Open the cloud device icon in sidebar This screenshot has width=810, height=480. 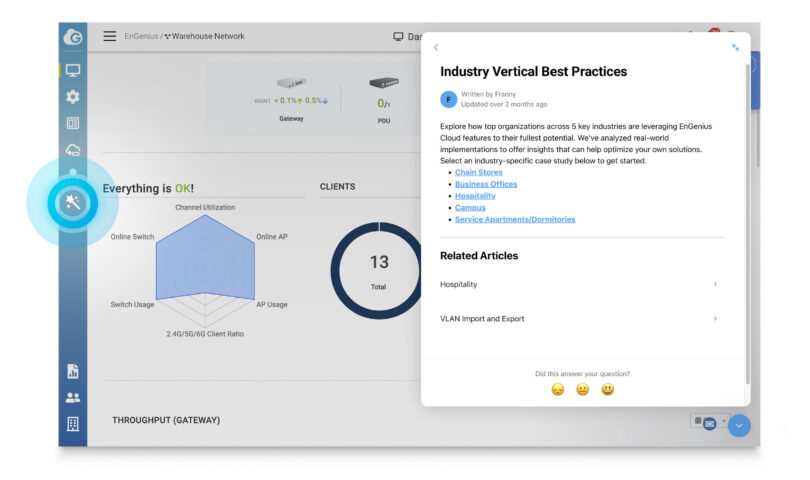pyautogui.click(x=73, y=150)
